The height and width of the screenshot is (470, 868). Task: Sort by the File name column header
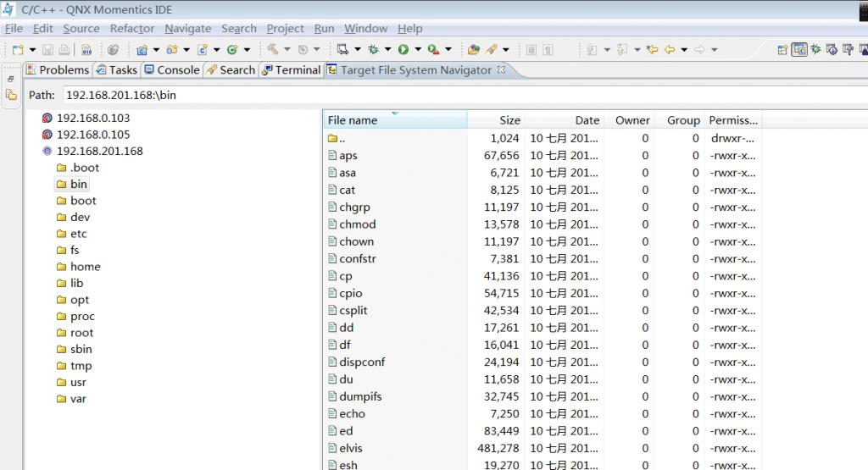tap(395, 120)
